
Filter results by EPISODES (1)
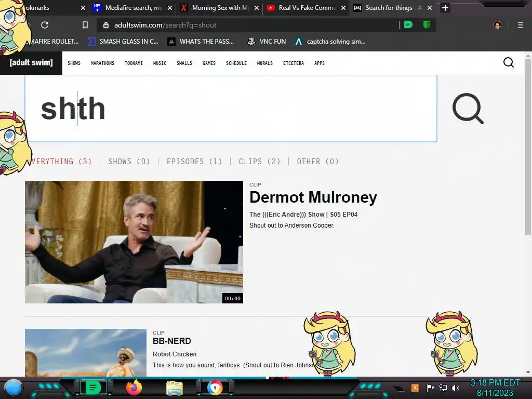click(194, 162)
